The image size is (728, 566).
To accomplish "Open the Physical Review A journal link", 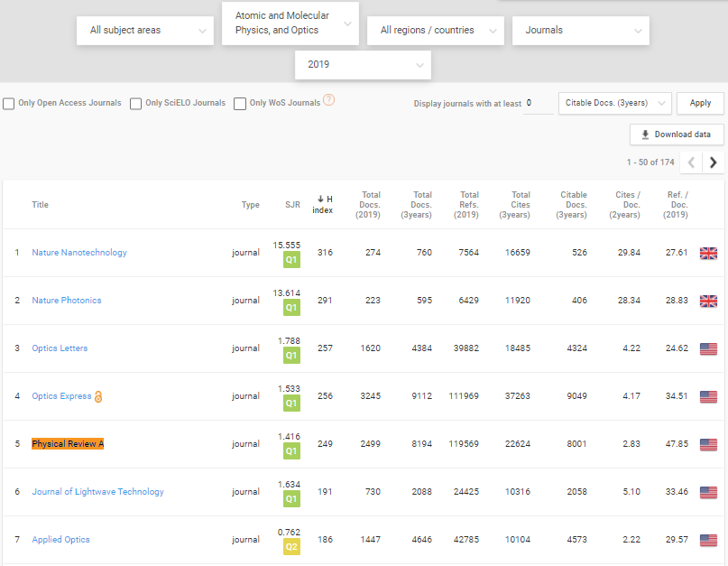I will (68, 444).
